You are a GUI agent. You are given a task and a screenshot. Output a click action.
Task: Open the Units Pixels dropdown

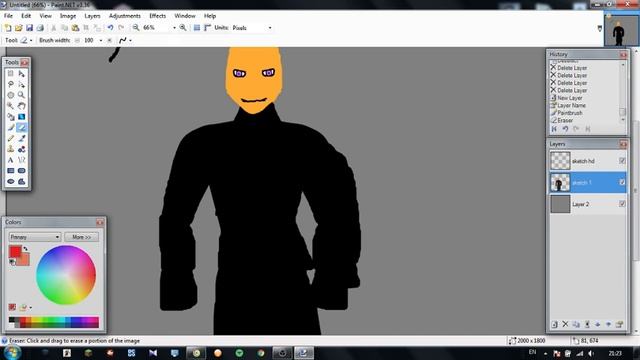[x=270, y=28]
